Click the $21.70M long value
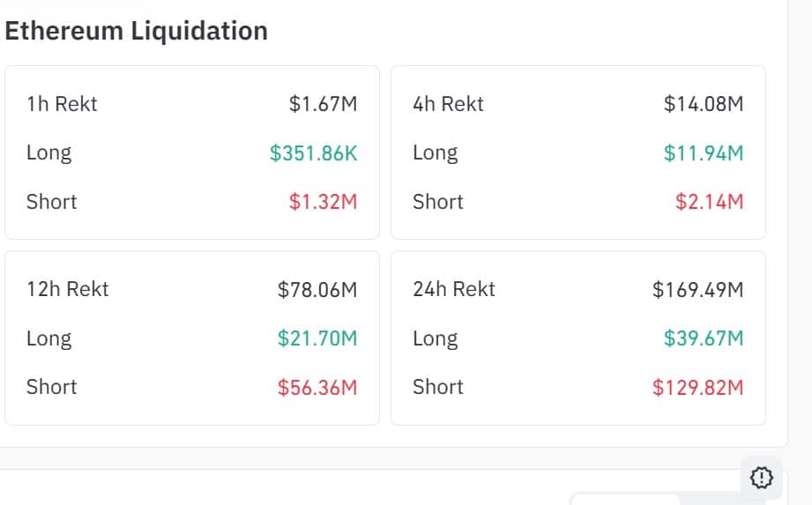Screen dimensions: 812x505 [x=317, y=338]
